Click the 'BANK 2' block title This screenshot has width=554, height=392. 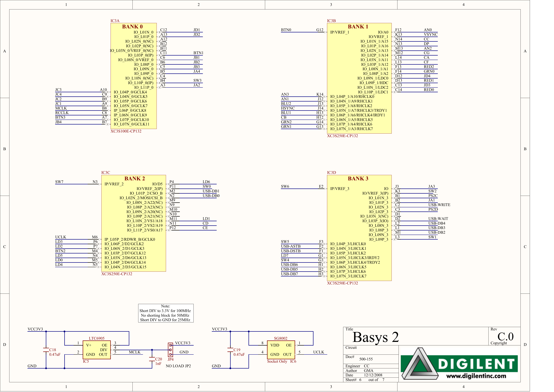tap(135, 178)
